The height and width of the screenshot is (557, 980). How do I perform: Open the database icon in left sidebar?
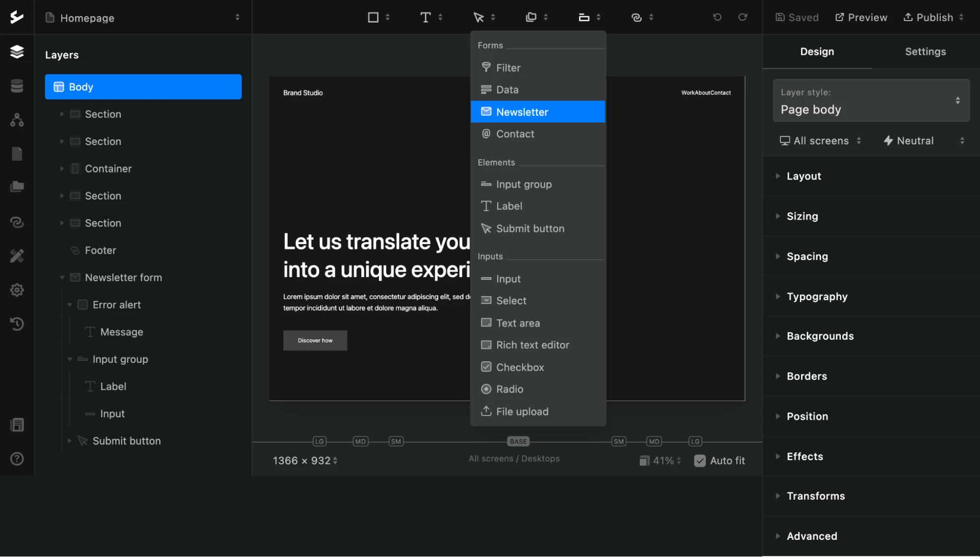[17, 86]
